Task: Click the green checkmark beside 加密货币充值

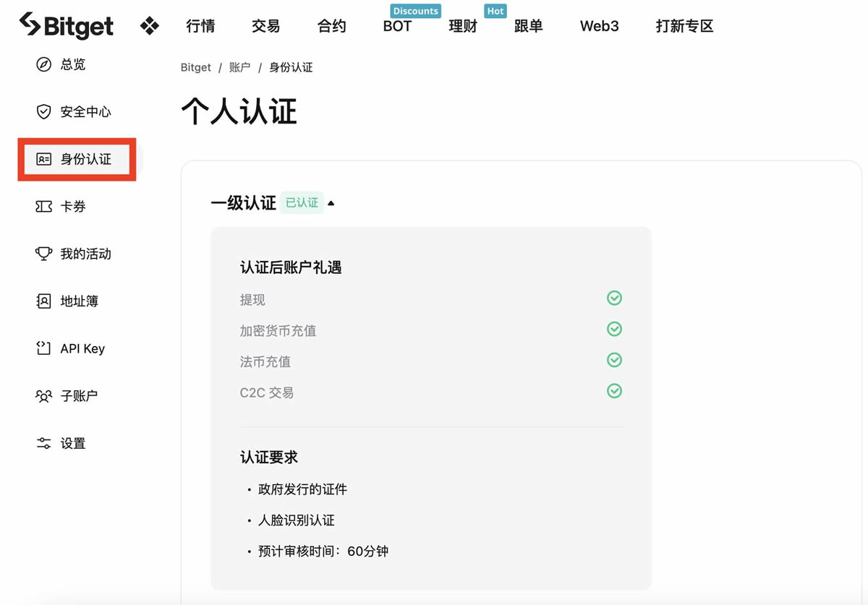Action: [614, 330]
